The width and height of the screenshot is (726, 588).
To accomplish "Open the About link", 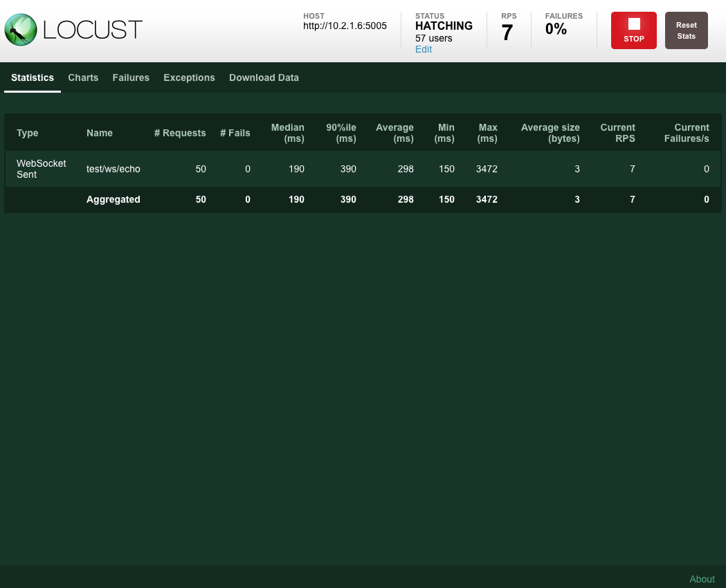I will click(x=702, y=579).
